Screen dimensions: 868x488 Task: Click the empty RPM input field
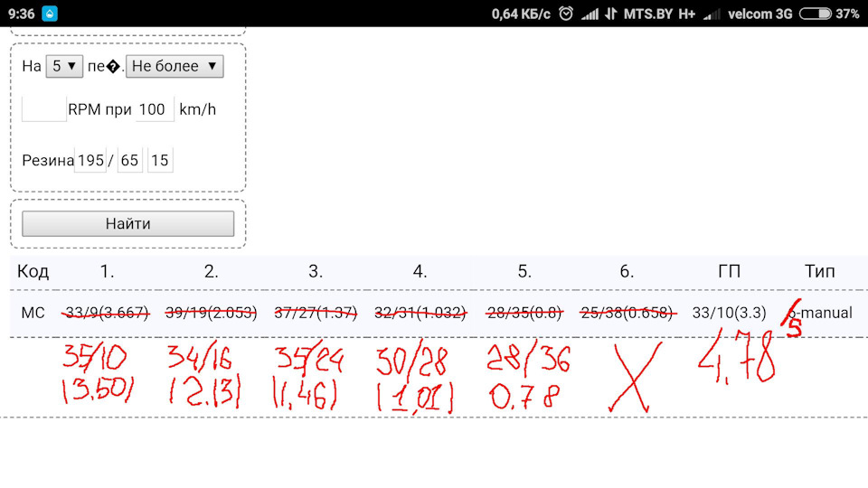(43, 109)
